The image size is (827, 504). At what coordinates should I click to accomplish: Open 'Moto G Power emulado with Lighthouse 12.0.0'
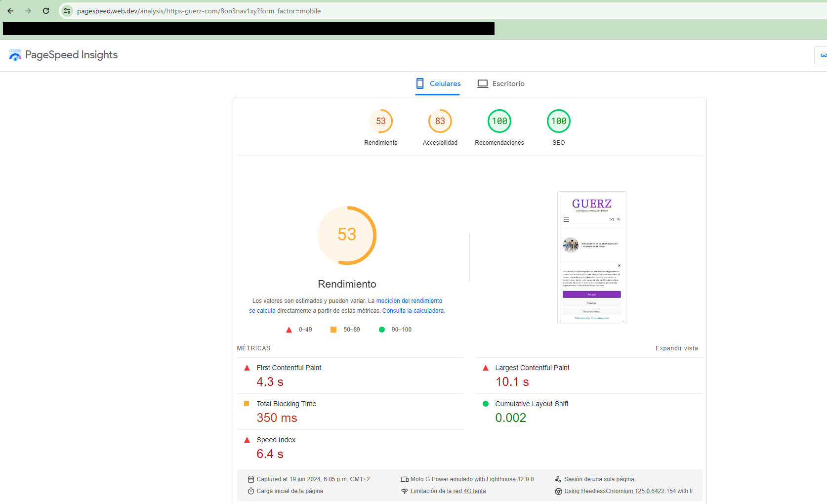point(472,479)
